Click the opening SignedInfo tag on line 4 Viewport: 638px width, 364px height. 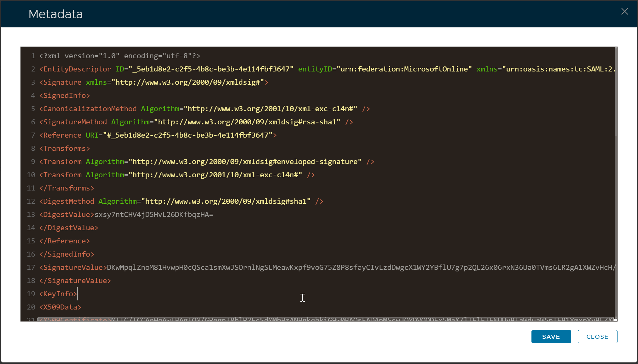coord(65,95)
